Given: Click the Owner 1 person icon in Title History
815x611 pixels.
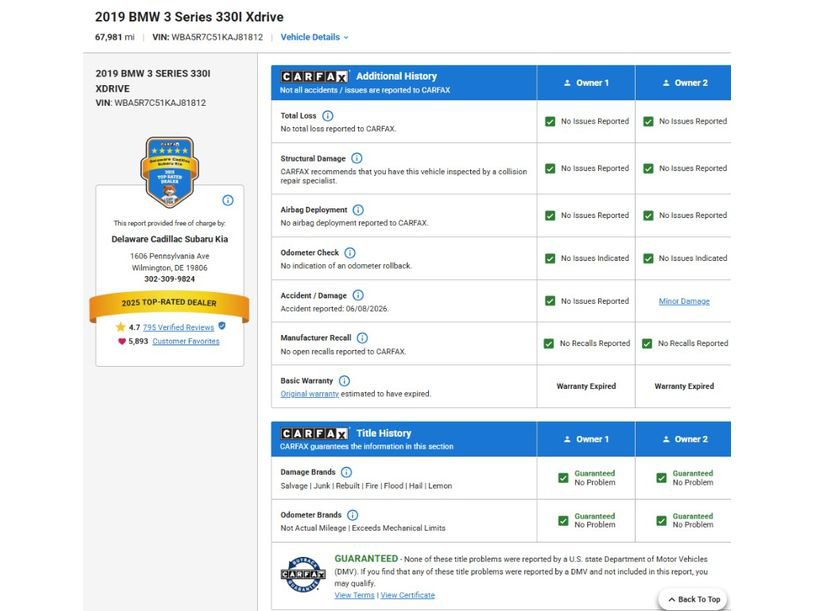Looking at the screenshot, I should (x=567, y=439).
